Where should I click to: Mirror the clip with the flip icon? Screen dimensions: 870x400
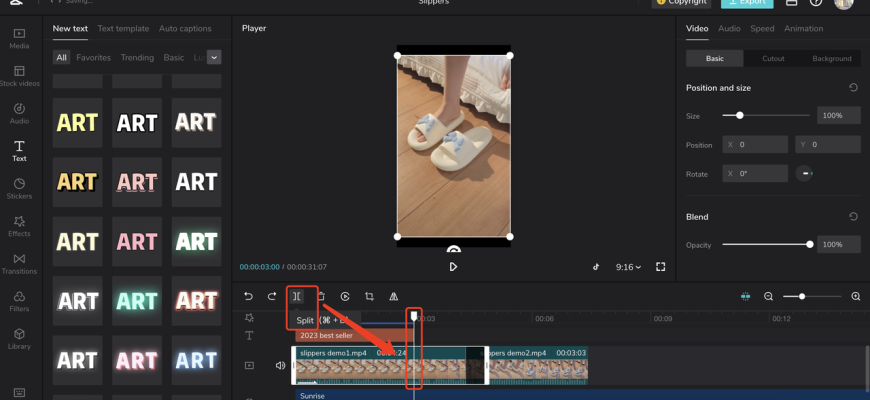click(393, 296)
